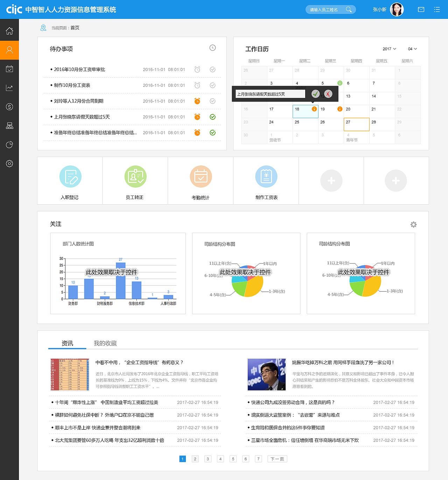Open the settings gear icon in sidebar
The height and width of the screenshot is (480, 448).
(x=9, y=163)
